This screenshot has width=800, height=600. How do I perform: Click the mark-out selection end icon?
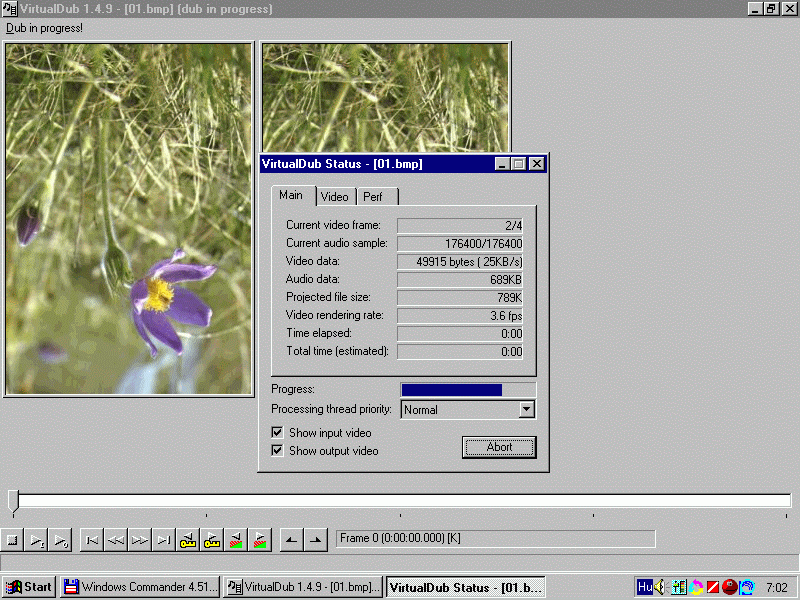pos(316,540)
